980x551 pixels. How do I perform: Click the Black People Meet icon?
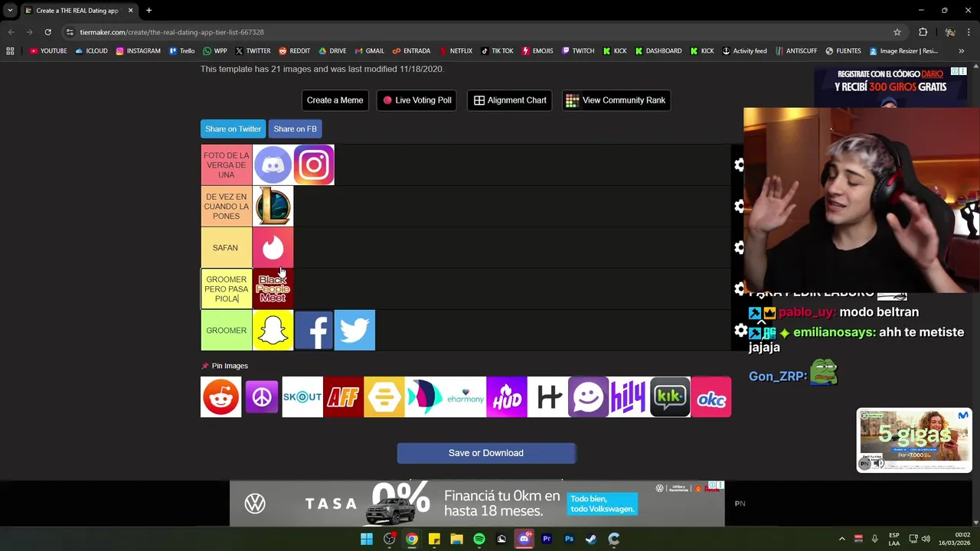tap(273, 289)
